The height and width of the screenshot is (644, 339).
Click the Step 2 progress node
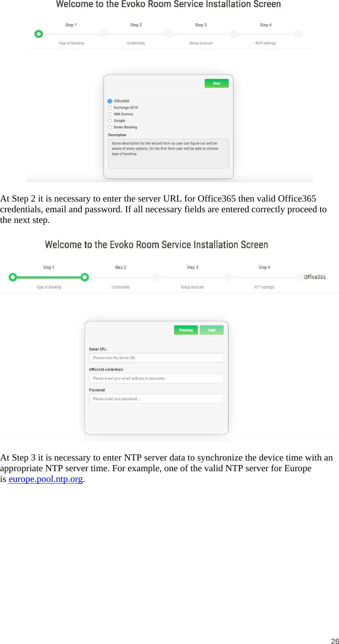104,34
